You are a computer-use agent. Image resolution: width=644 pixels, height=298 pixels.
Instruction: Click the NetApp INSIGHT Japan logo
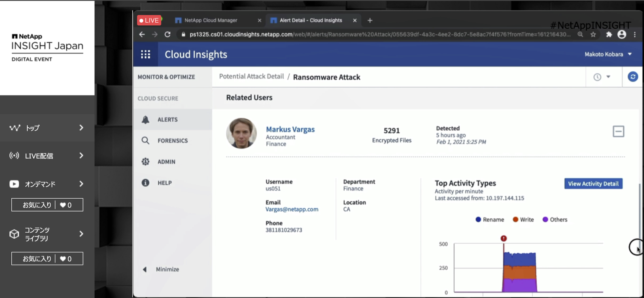tap(47, 48)
